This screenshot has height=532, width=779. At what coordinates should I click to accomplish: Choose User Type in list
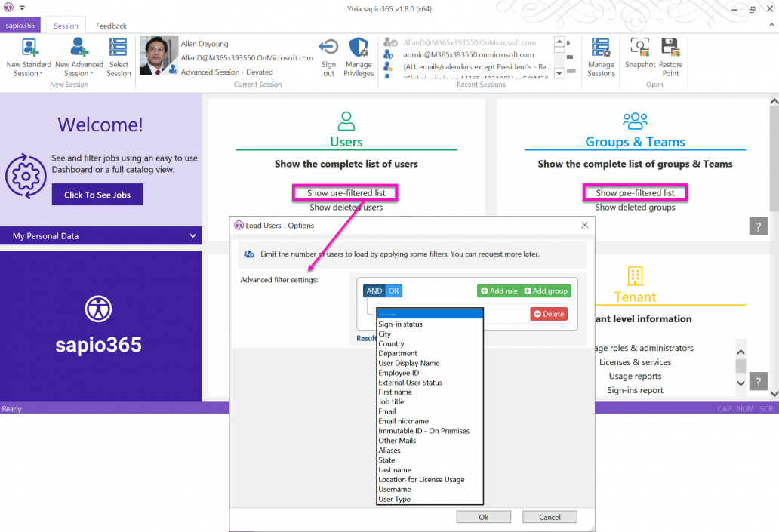click(x=430, y=500)
